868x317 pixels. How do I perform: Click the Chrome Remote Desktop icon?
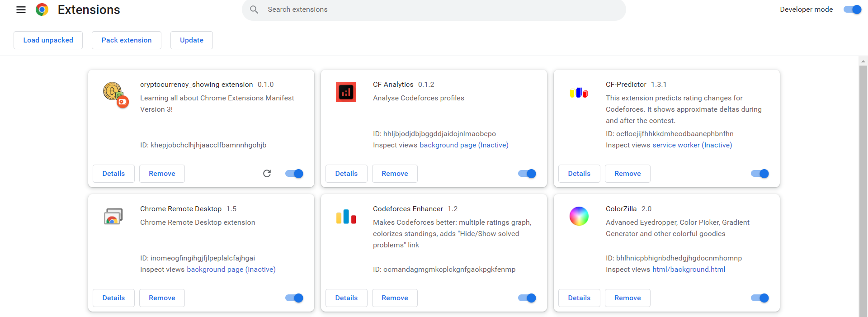[x=113, y=217]
